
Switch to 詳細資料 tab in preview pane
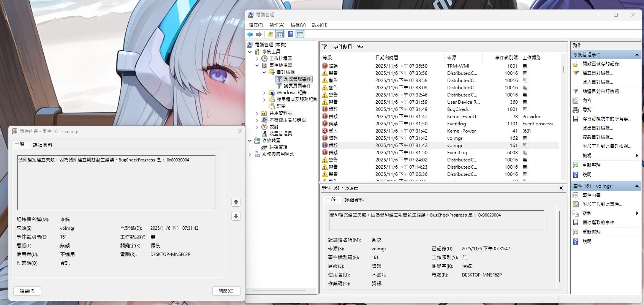tap(354, 200)
